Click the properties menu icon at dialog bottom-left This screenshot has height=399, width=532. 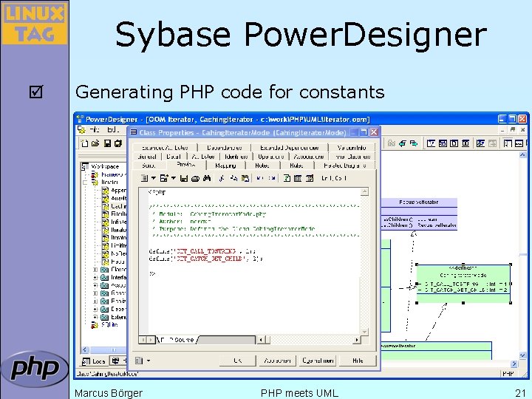point(139,361)
